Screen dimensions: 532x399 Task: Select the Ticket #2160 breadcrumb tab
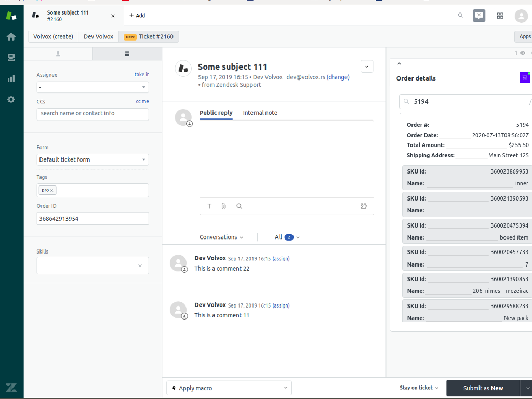[149, 37]
